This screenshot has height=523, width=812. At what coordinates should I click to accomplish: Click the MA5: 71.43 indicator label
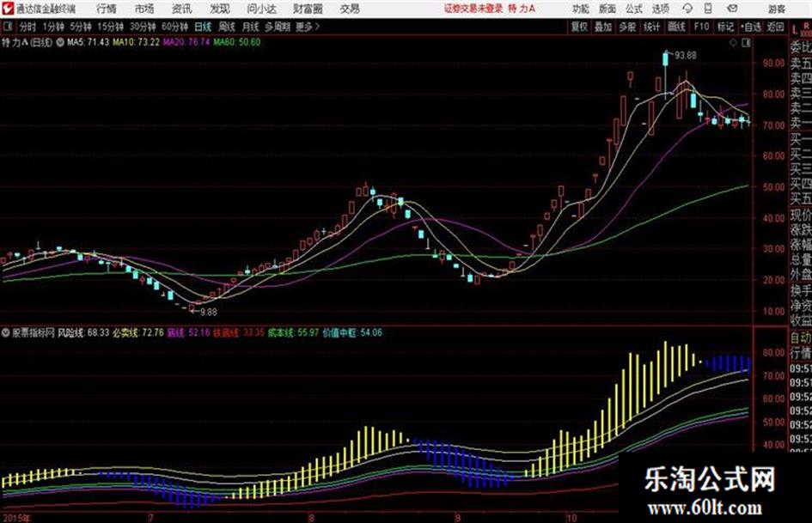[x=88, y=42]
